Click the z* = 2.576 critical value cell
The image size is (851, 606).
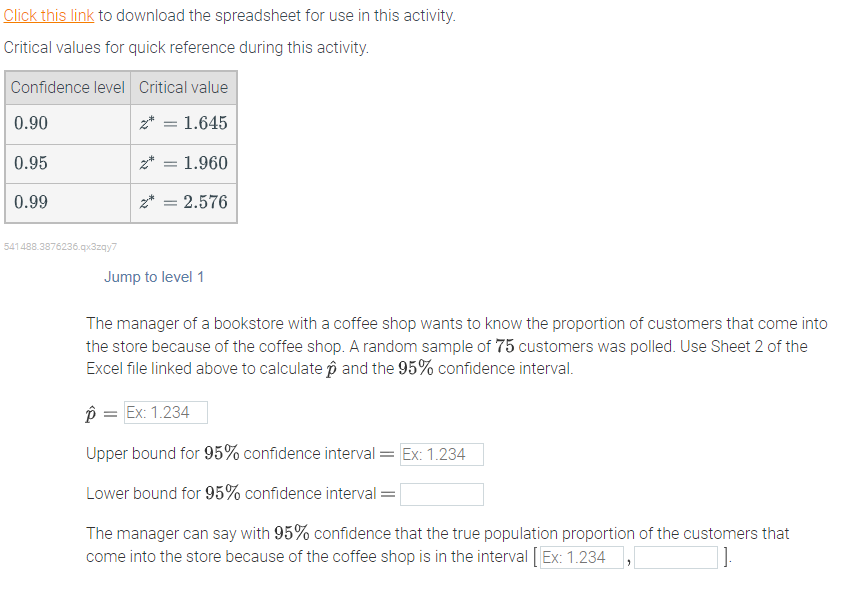point(183,200)
